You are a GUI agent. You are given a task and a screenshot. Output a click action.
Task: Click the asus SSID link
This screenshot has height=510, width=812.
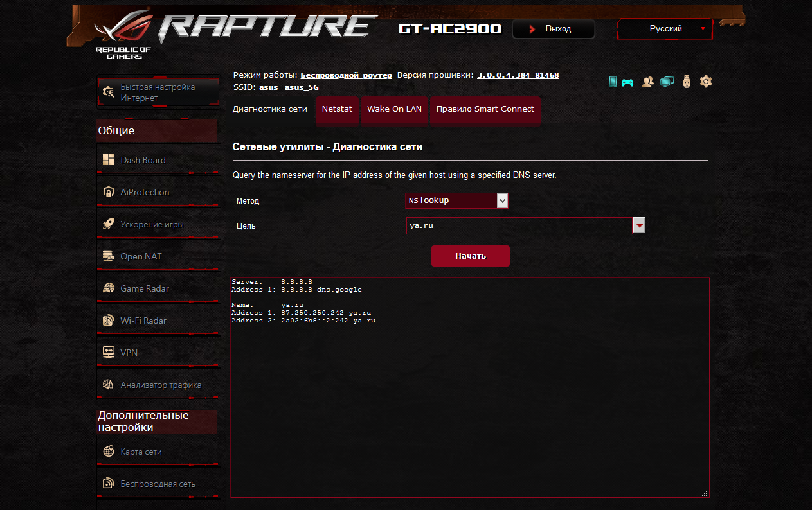coord(268,87)
